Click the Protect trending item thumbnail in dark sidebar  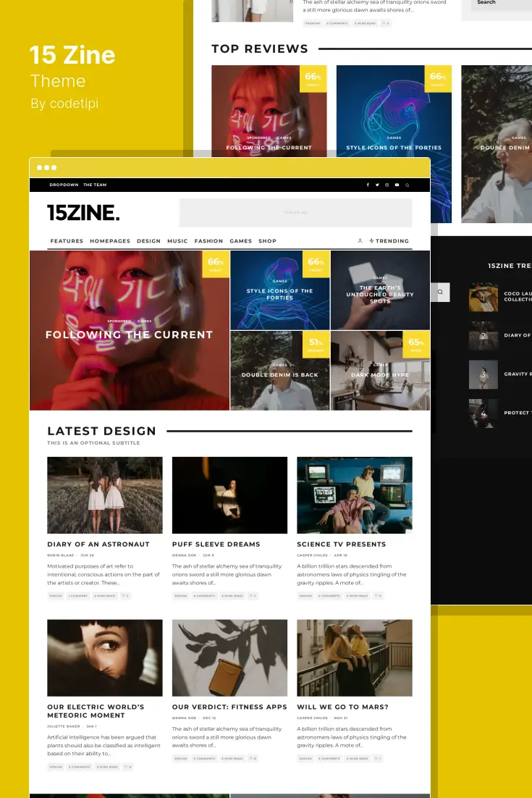484,413
